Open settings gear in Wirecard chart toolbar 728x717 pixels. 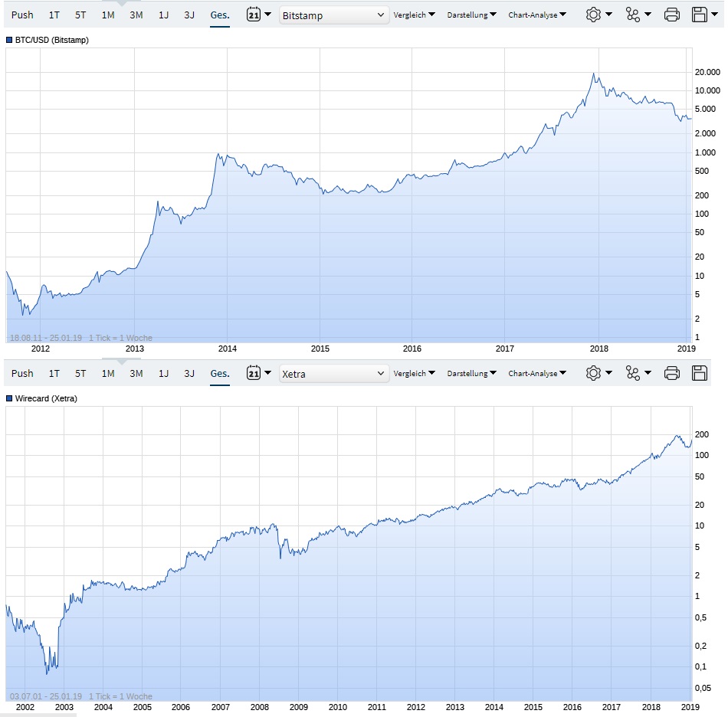(593, 373)
